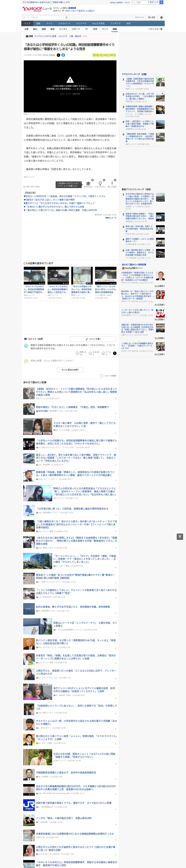Click the keyword search magnifier icon
This screenshot has height=868, width=186.
tap(66, 17)
